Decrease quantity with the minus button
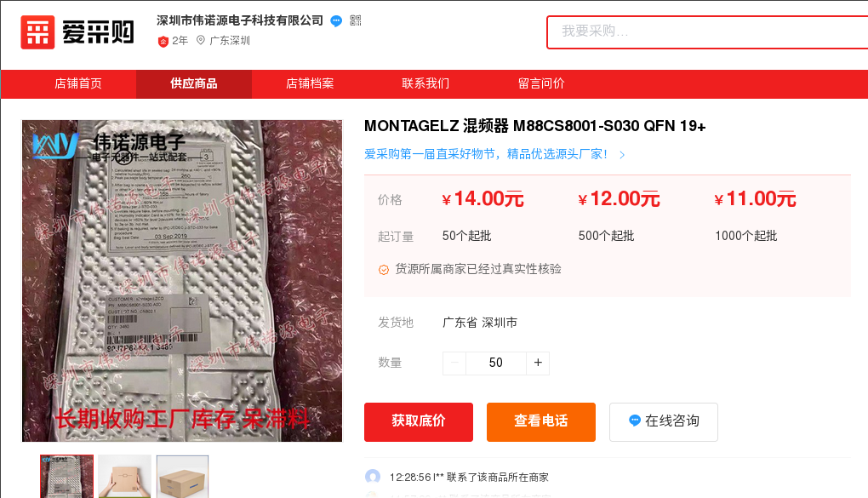868x498 pixels. (x=454, y=363)
